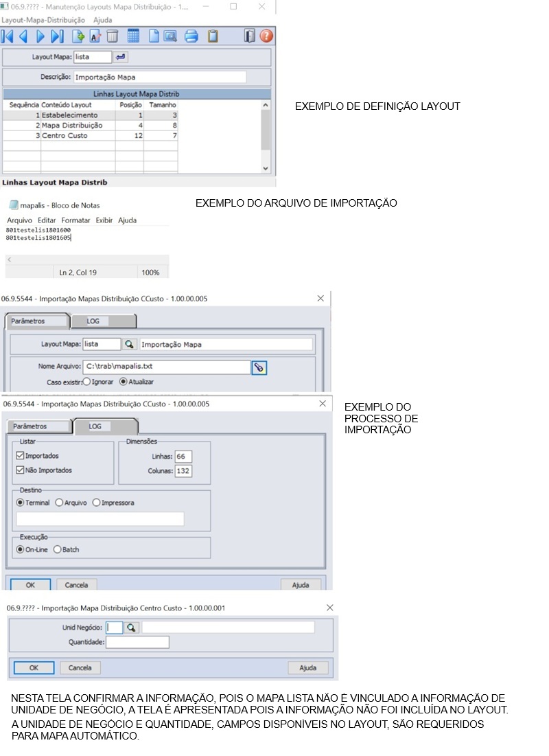The image size is (549, 756).
Task: Go to the previous record arrow
Action: pyautogui.click(x=23, y=36)
